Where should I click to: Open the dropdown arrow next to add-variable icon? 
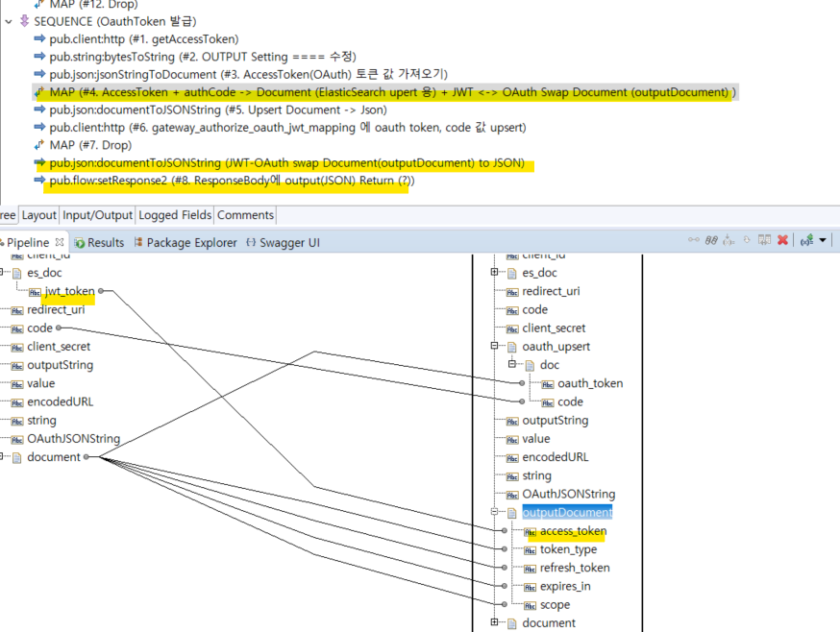(824, 241)
